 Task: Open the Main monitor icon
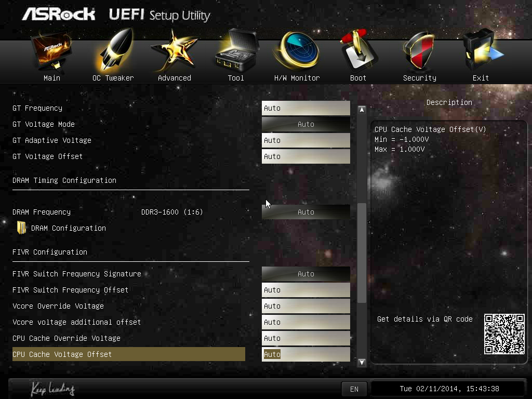click(51, 53)
